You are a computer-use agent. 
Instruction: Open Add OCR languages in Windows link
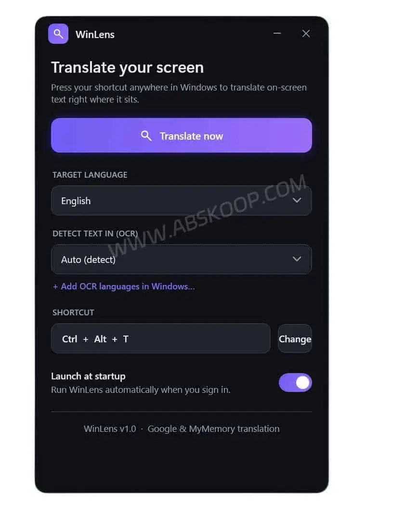(x=128, y=286)
